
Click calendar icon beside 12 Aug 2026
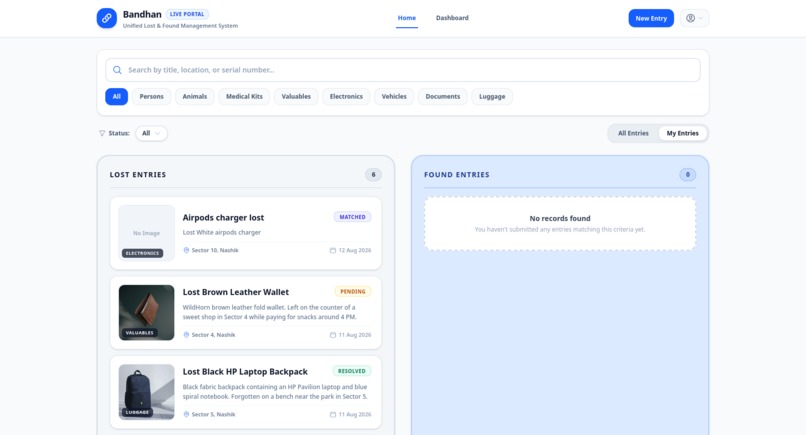click(333, 250)
